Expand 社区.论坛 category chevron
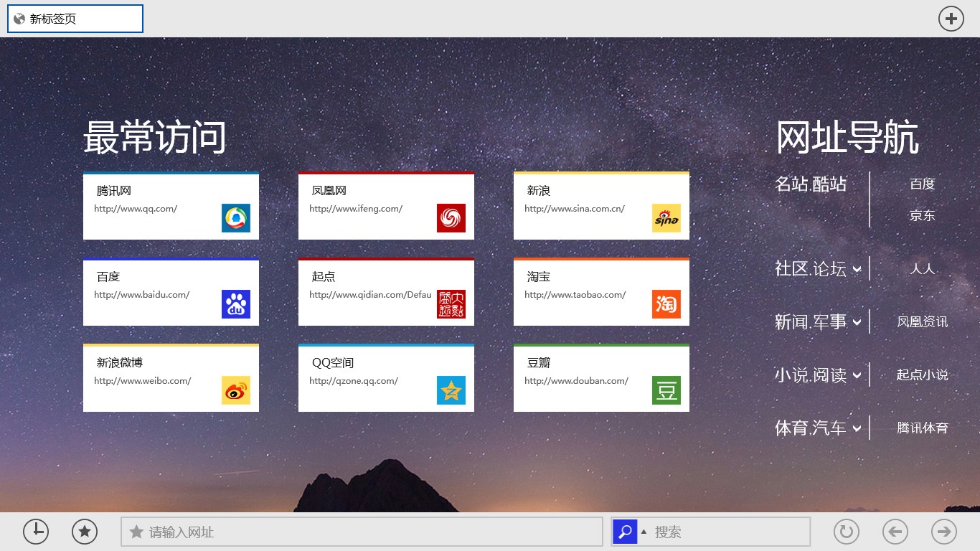Viewport: 980px width, 551px height. tap(857, 270)
